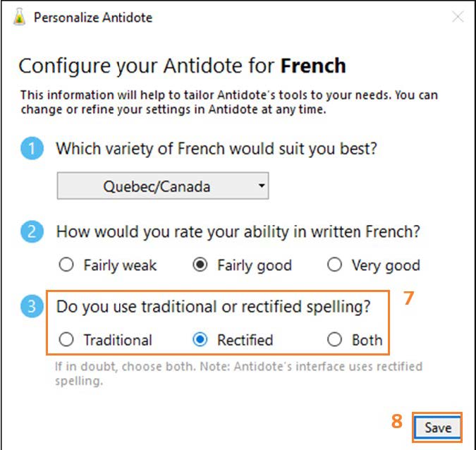This screenshot has width=476, height=450.
Task: Select the Rectified spelling radio button
Action: pos(200,340)
